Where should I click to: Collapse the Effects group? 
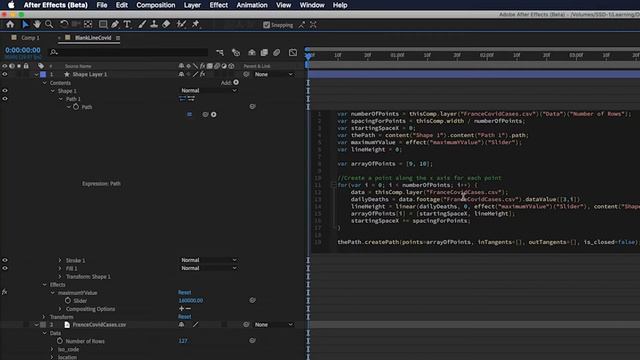point(45,284)
